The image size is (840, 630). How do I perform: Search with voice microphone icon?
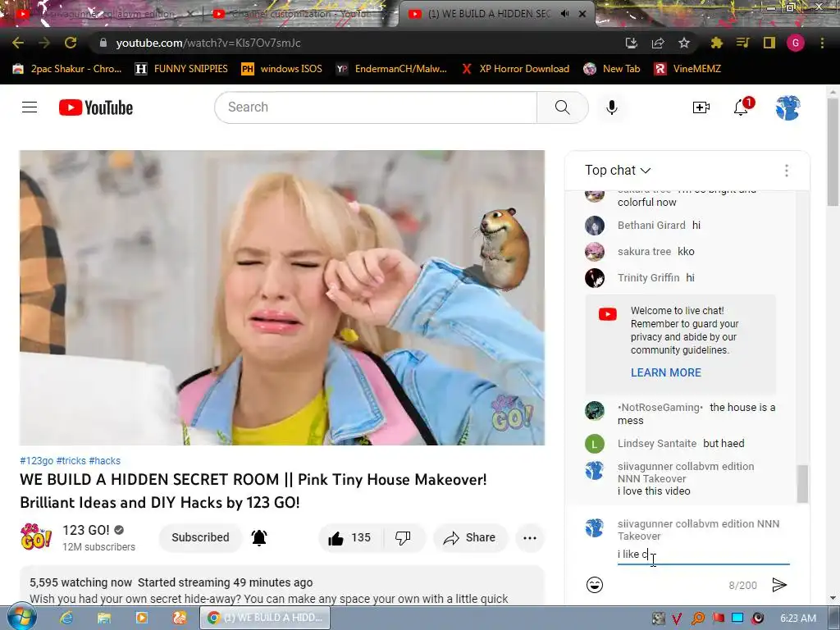point(612,107)
